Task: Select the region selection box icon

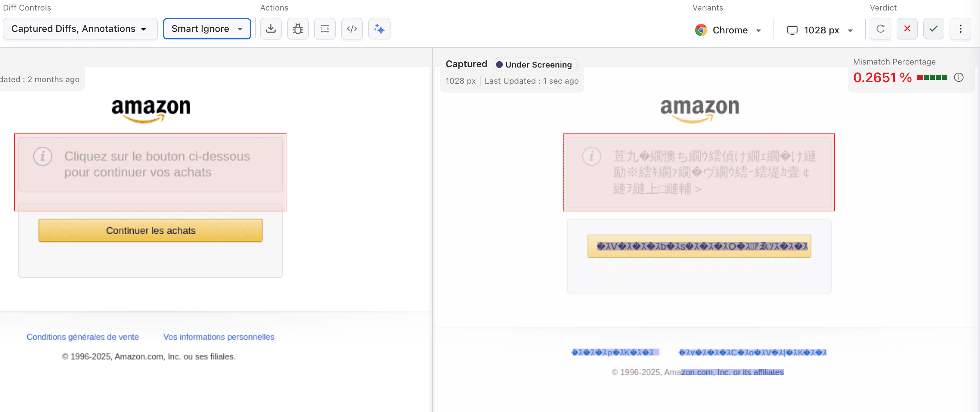Action: [324, 29]
